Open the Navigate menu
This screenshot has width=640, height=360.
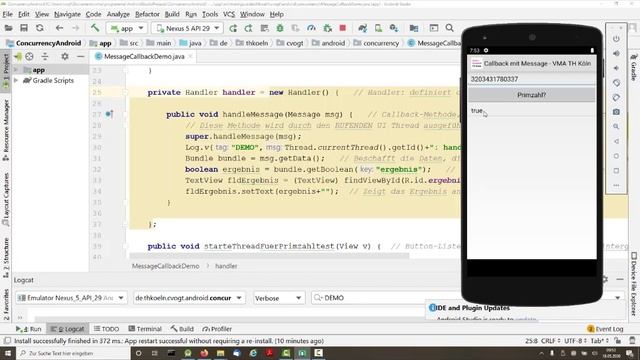pyautogui.click(x=67, y=14)
